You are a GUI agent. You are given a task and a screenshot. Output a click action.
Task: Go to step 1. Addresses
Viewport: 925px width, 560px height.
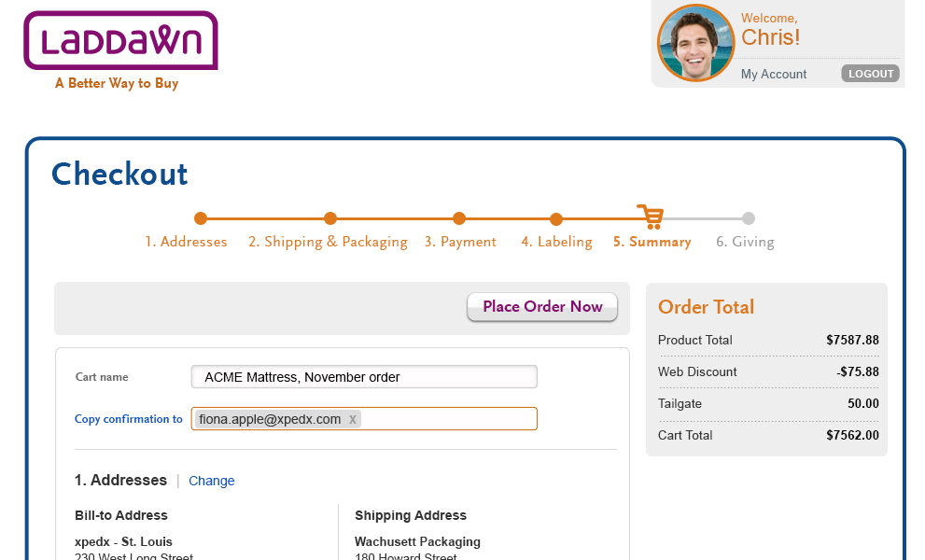(x=186, y=242)
